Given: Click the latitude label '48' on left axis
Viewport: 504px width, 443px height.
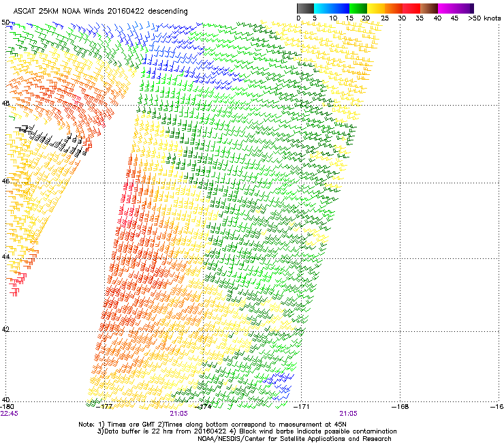Looking at the screenshot, I should point(5,104).
